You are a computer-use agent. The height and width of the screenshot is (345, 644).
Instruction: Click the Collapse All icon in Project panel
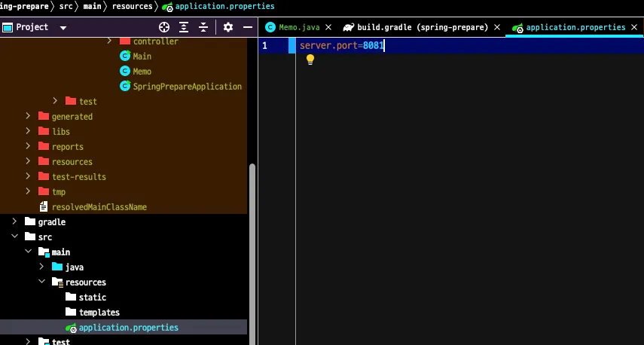click(x=203, y=27)
